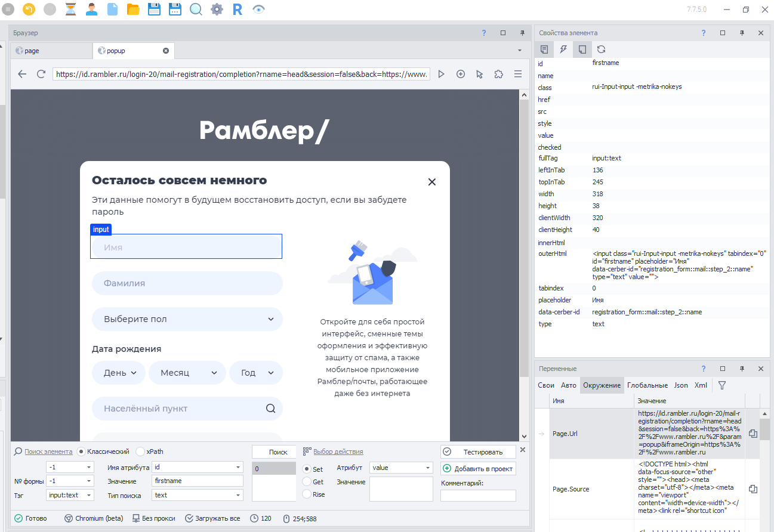Click into the Населённый пункт field
This screenshot has width=774, height=532.
pyautogui.click(x=187, y=409)
